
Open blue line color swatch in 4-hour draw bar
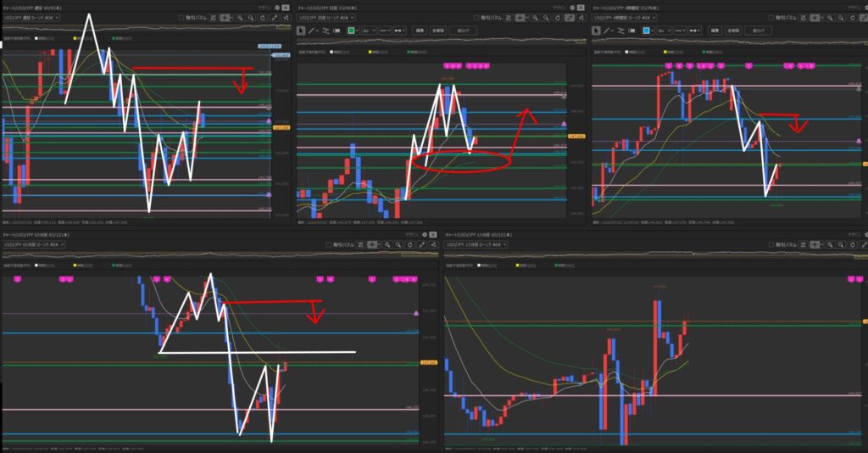tap(646, 31)
